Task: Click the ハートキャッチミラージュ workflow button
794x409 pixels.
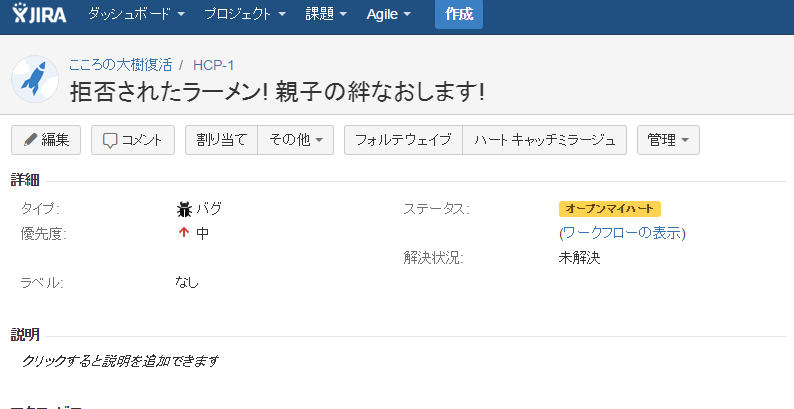Action: [544, 140]
